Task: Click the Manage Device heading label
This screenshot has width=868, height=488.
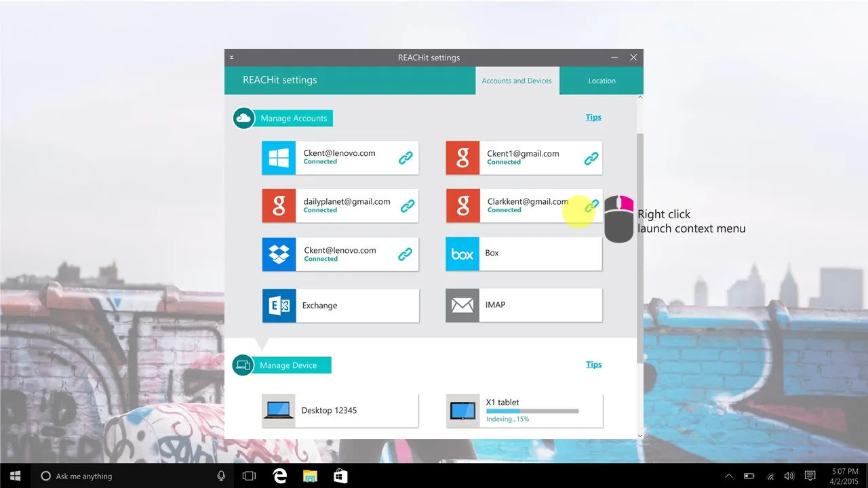Action: coord(288,365)
